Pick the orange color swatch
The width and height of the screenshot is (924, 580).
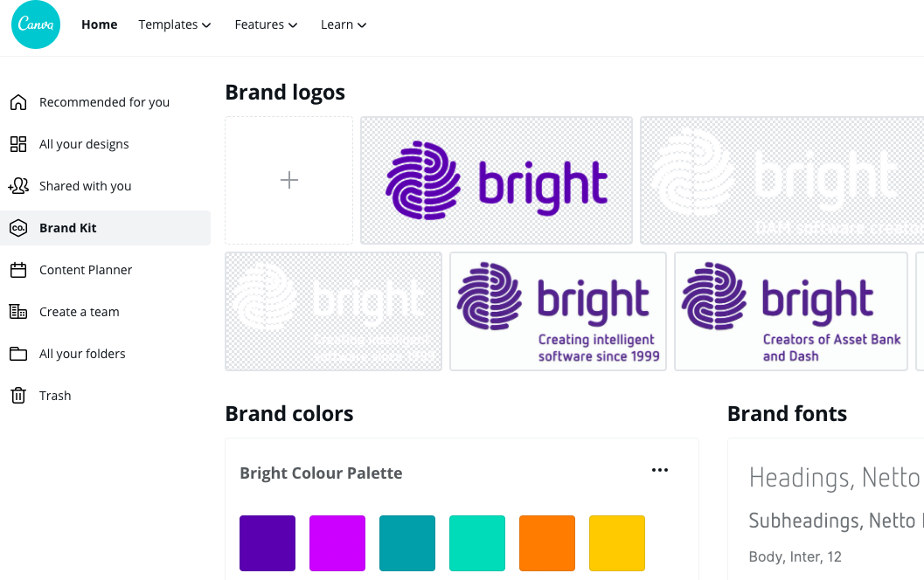click(x=547, y=543)
